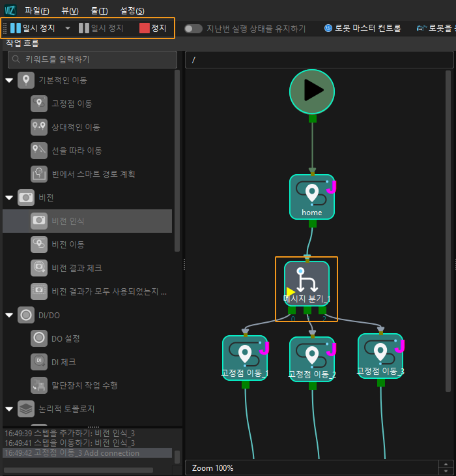Viewport: 456px width, 476px height.
Task: Open dropdown arrow next to 일시 정지
Action: (68, 28)
